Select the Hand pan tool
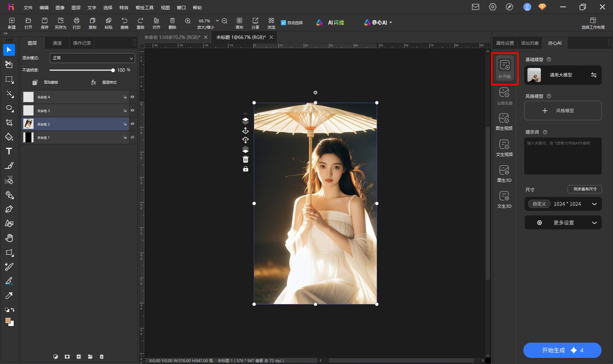Viewport: 613px width, 364px height. [9, 238]
